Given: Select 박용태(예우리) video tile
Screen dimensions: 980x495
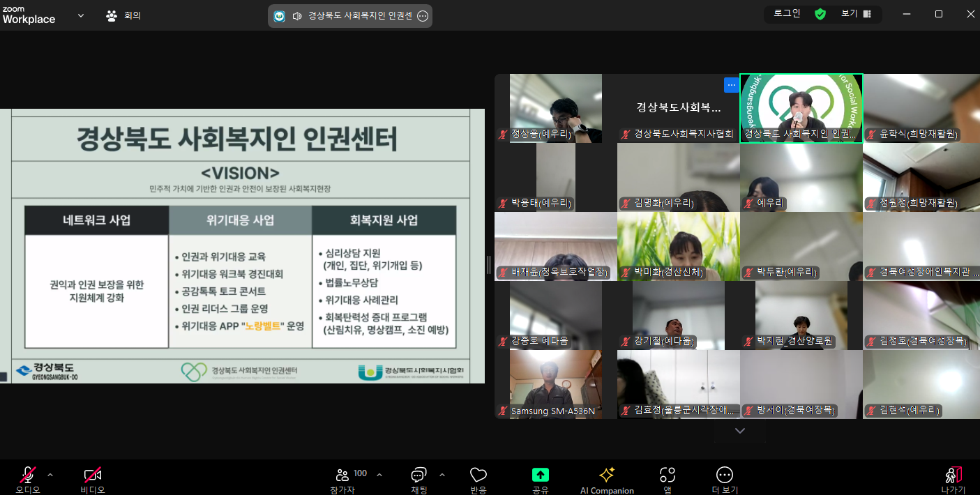Looking at the screenshot, I should pos(556,177).
